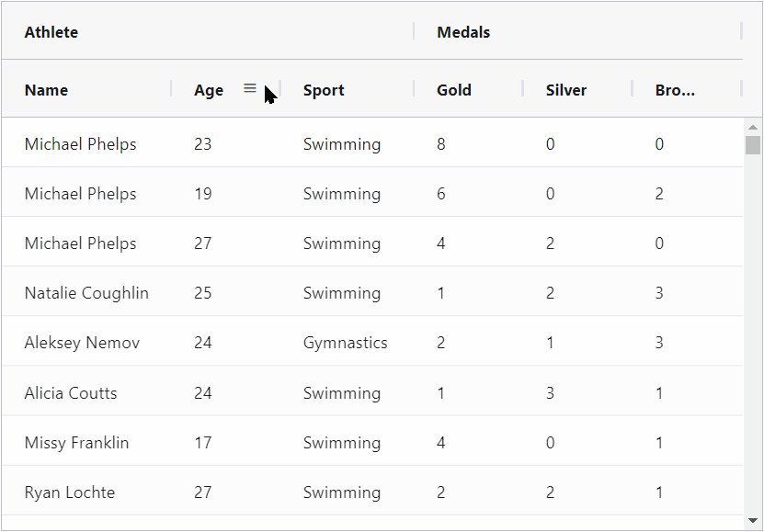Sort by Gold column header
The height and width of the screenshot is (532, 764).
point(454,90)
